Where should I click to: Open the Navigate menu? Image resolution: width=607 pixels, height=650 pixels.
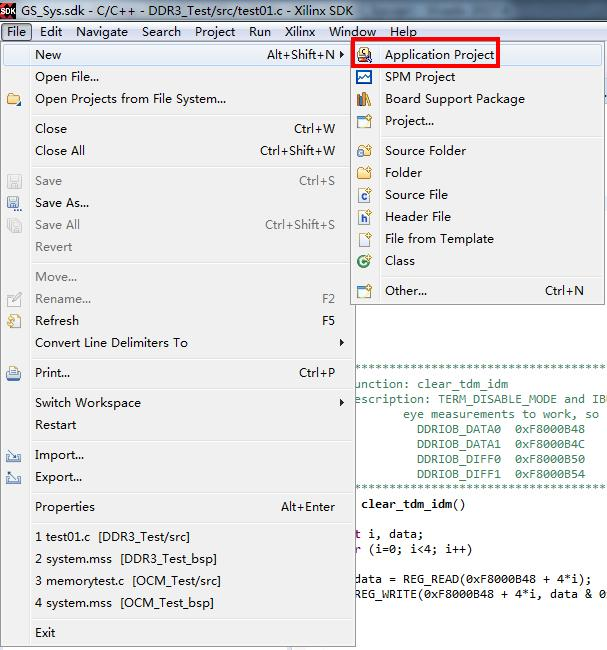pyautogui.click(x=102, y=32)
